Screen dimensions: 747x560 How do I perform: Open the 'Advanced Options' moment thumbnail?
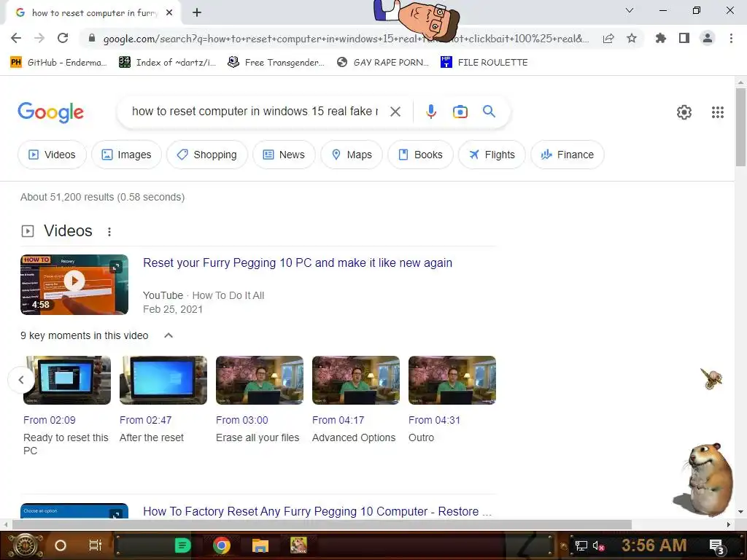[x=356, y=380]
